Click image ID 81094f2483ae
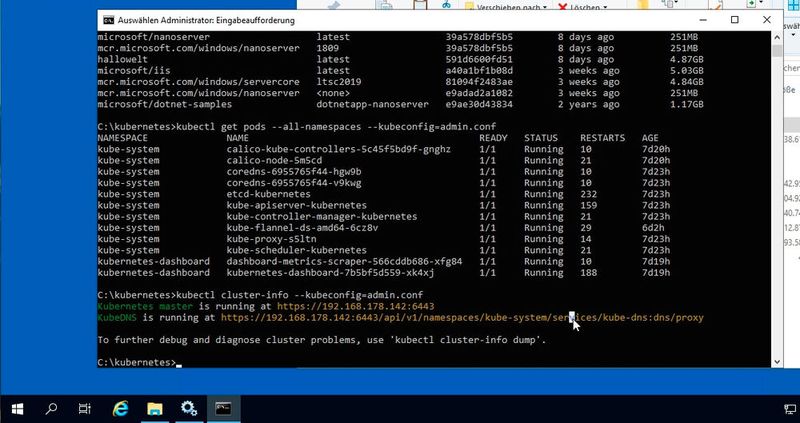The image size is (800, 423). pos(479,82)
